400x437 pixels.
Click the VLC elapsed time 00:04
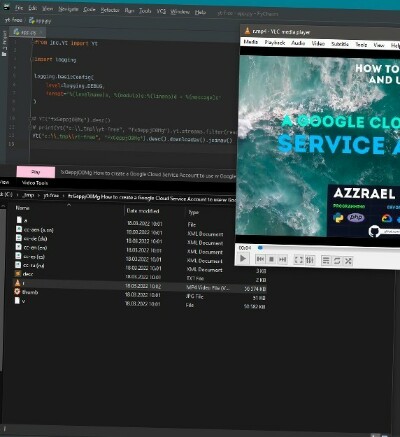coord(245,248)
